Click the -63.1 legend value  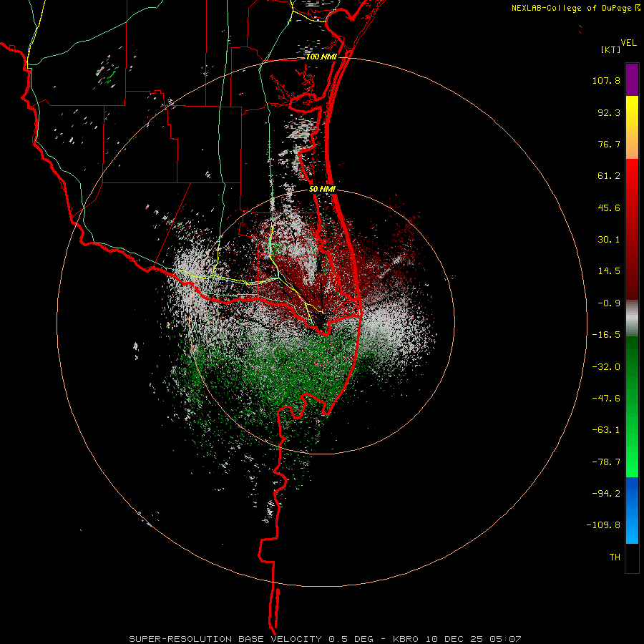(x=606, y=430)
